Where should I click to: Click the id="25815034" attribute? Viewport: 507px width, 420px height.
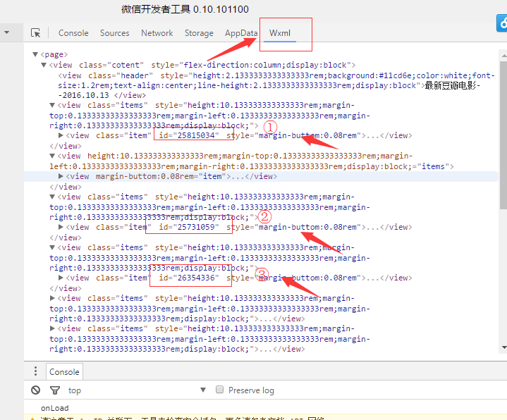pyautogui.click(x=188, y=135)
